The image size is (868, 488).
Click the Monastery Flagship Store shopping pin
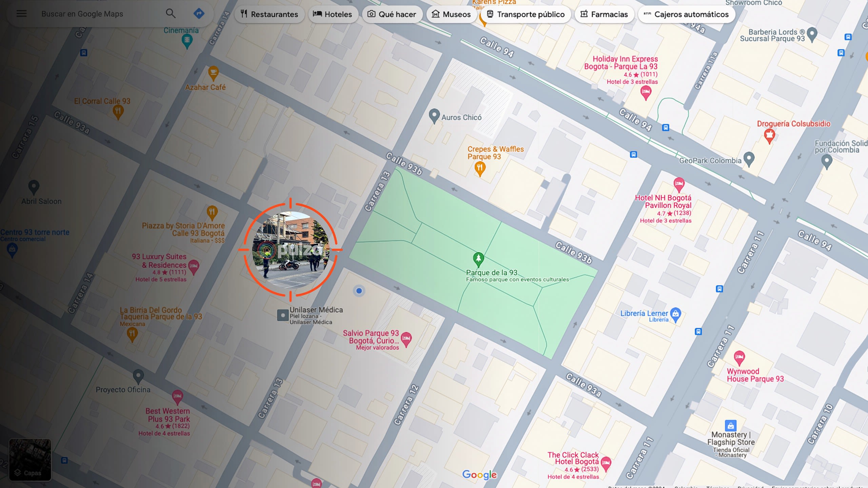coord(731,425)
